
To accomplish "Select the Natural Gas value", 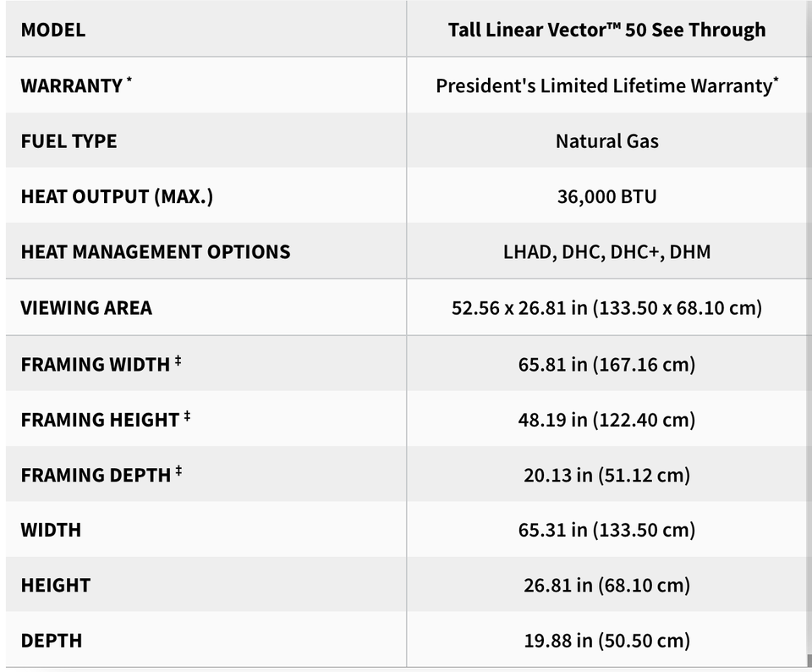I will point(607,141).
